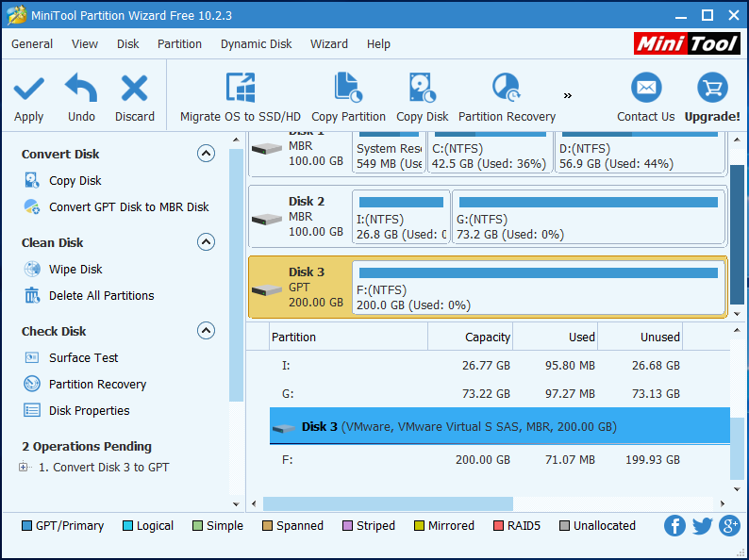Click the left panel scrollbar down arrow
This screenshot has width=749, height=560.
(236, 503)
